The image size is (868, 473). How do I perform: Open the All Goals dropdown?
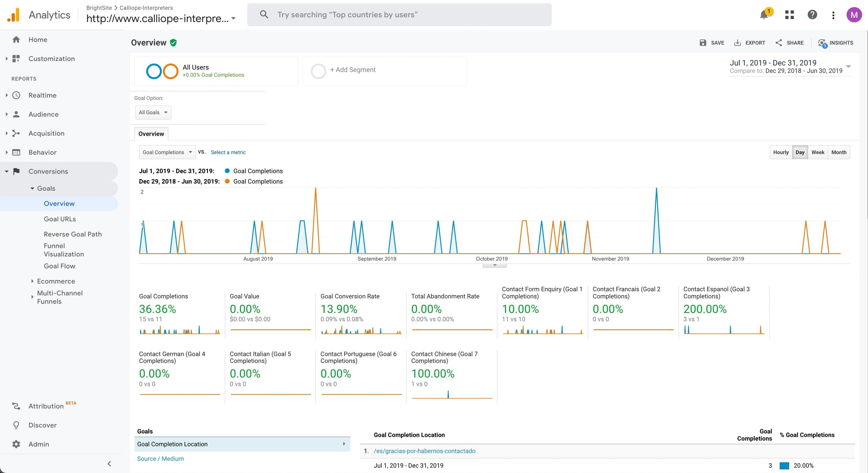[153, 112]
